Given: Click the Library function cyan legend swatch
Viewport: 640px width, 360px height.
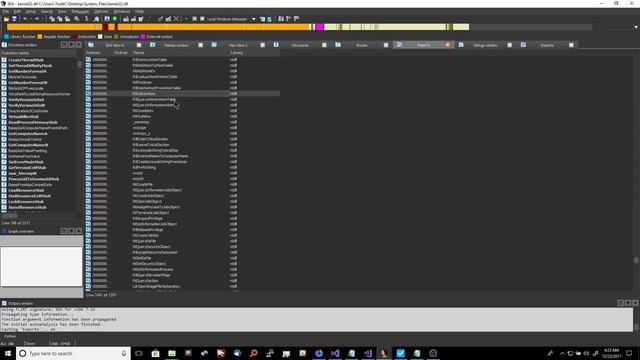Looking at the screenshot, I should tap(6, 37).
